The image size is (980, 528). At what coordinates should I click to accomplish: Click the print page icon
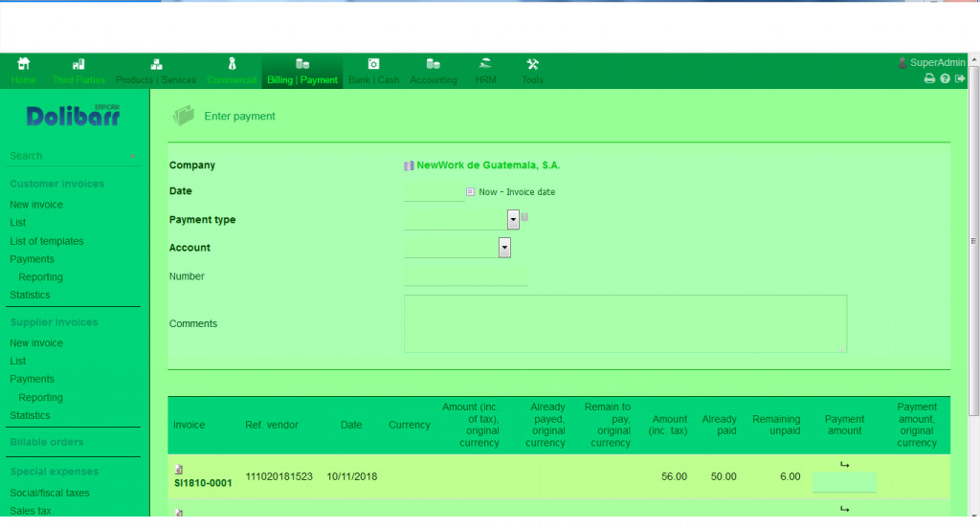[x=928, y=79]
